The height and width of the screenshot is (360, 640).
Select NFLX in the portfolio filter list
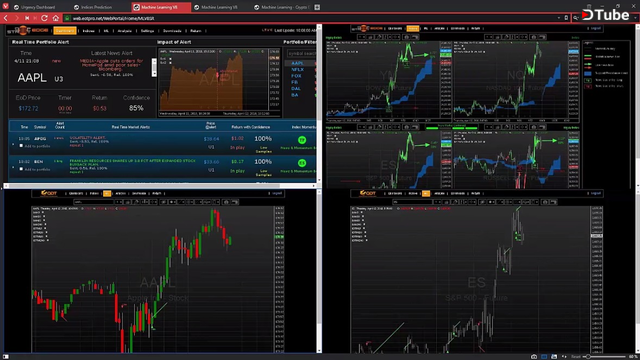[297, 69]
